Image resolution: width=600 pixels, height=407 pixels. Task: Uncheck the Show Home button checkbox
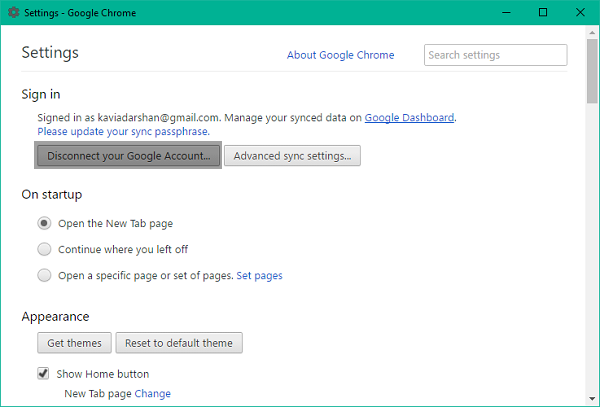pyautogui.click(x=43, y=373)
